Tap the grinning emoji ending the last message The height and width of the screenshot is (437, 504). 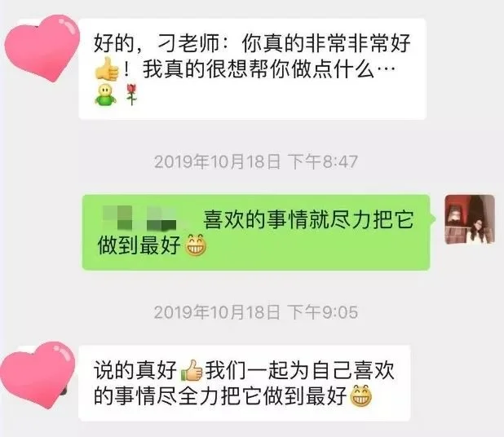[x=360, y=395]
